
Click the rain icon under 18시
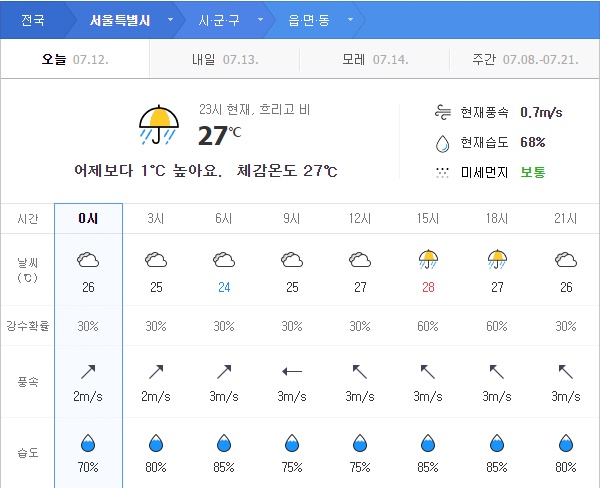click(x=496, y=260)
